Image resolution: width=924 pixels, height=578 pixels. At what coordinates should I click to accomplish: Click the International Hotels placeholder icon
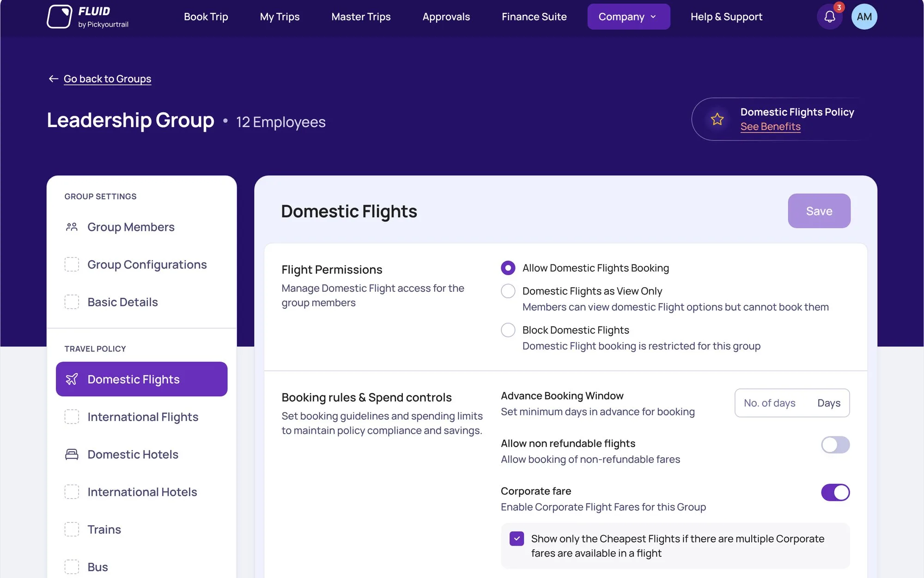[x=72, y=492]
